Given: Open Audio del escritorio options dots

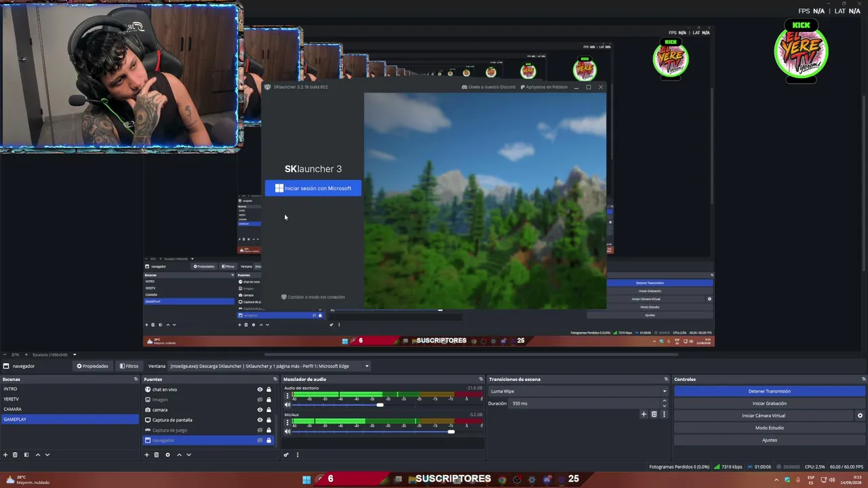Looking at the screenshot, I should click(x=288, y=396).
